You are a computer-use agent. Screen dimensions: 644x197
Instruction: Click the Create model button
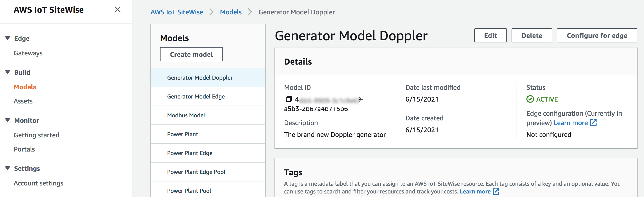[191, 54]
